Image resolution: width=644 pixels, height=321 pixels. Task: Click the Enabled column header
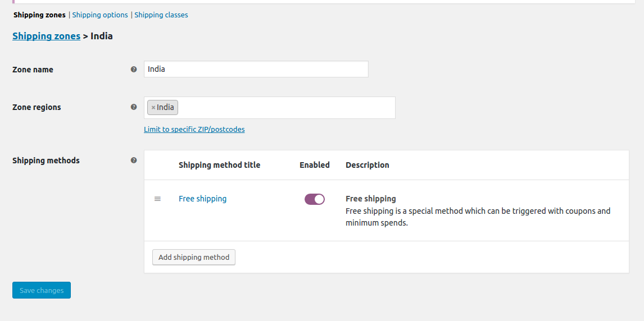click(315, 165)
